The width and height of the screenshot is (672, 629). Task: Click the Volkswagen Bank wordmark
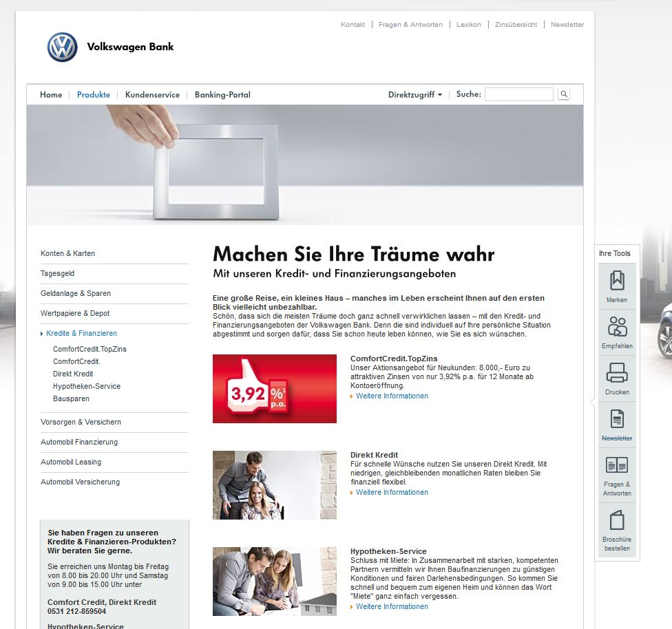pyautogui.click(x=130, y=47)
